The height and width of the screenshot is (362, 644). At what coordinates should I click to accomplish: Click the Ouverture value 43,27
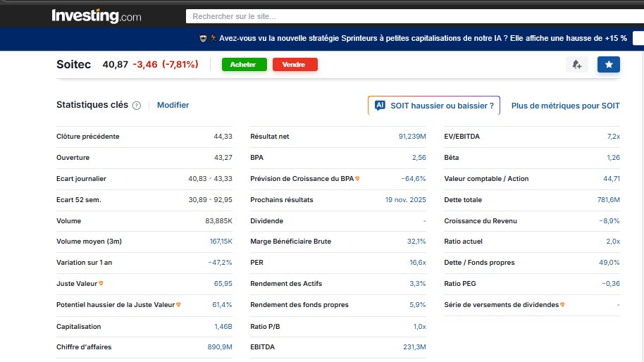tap(223, 157)
